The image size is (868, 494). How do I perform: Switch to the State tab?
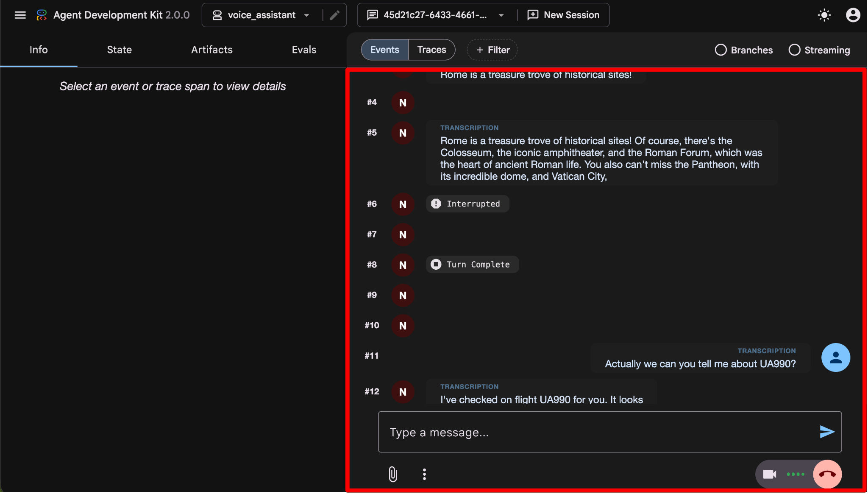click(119, 50)
